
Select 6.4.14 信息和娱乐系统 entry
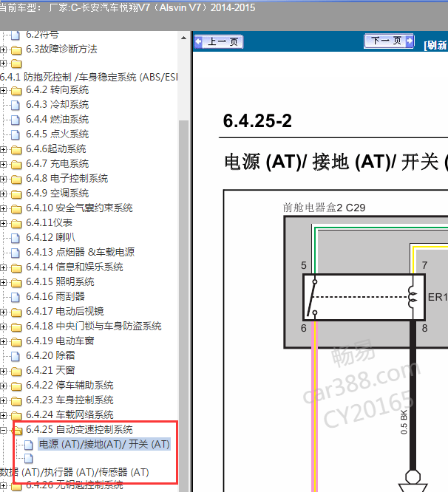[x=75, y=267]
